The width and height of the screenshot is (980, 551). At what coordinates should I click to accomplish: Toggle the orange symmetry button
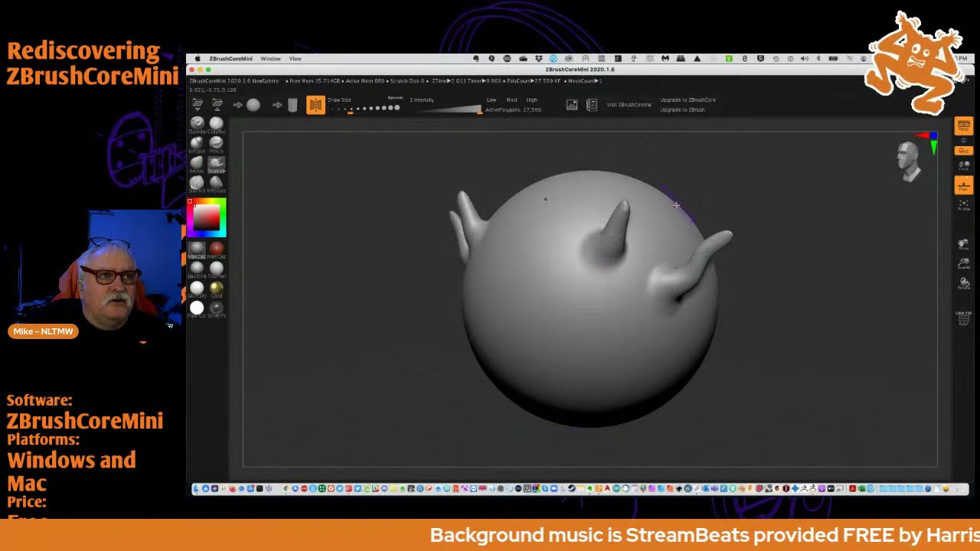pyautogui.click(x=315, y=105)
